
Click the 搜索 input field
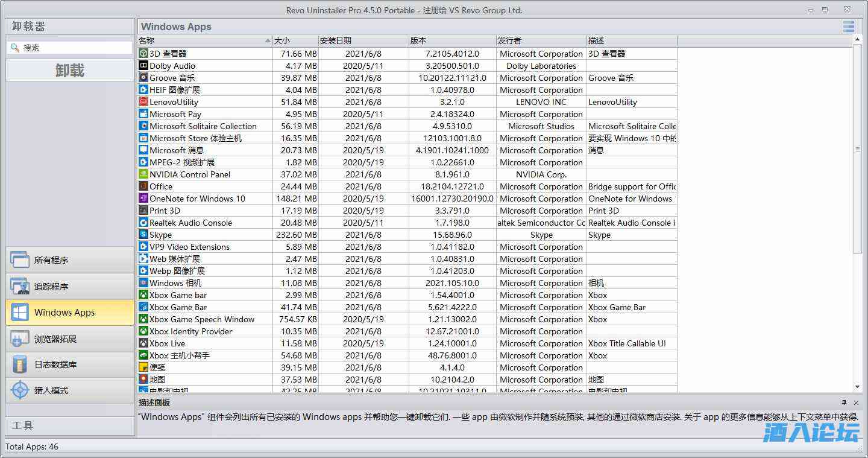(75, 48)
